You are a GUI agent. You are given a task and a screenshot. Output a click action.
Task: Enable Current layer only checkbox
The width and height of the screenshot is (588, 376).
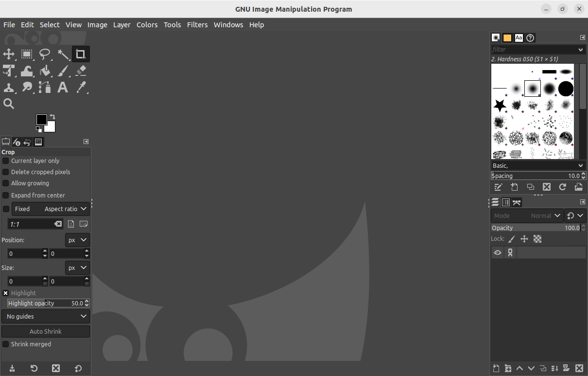tap(6, 161)
